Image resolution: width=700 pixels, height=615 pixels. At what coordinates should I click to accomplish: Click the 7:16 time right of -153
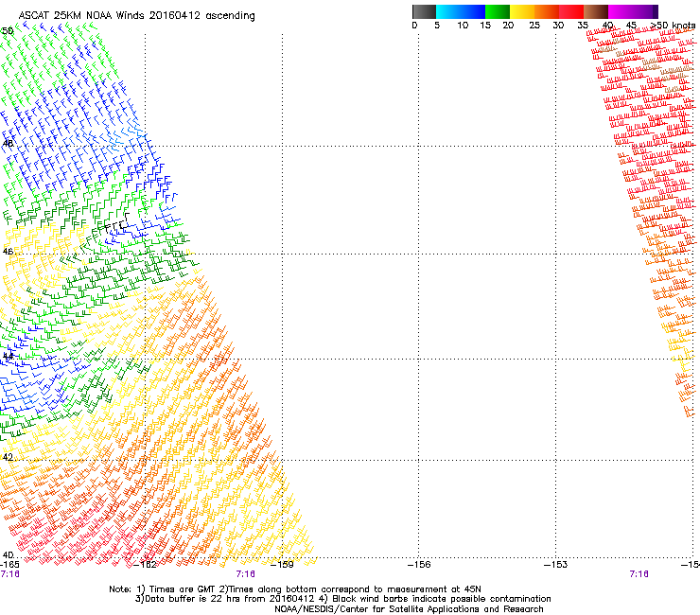tap(639, 574)
